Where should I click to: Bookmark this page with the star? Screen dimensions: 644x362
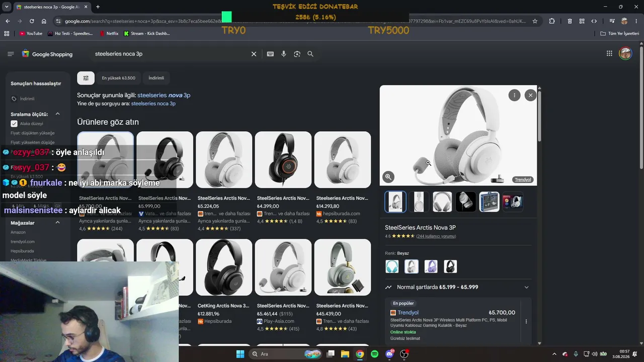535,21
